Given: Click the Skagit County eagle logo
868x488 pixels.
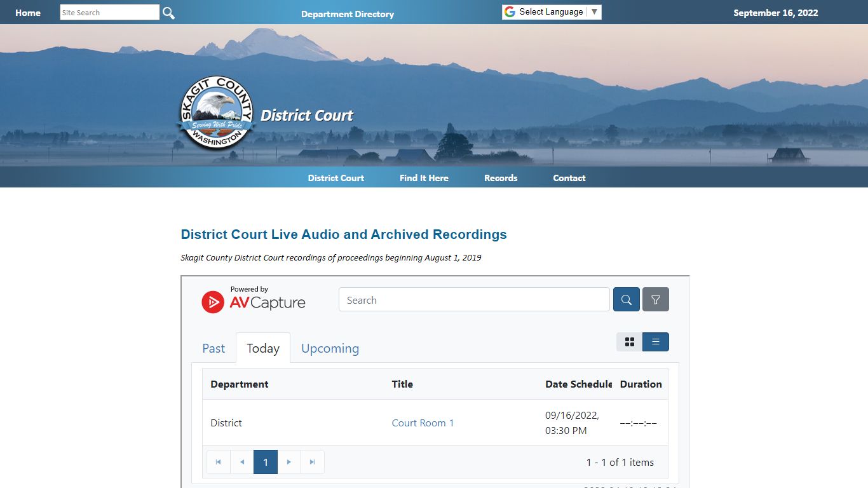Looking at the screenshot, I should pos(217,114).
